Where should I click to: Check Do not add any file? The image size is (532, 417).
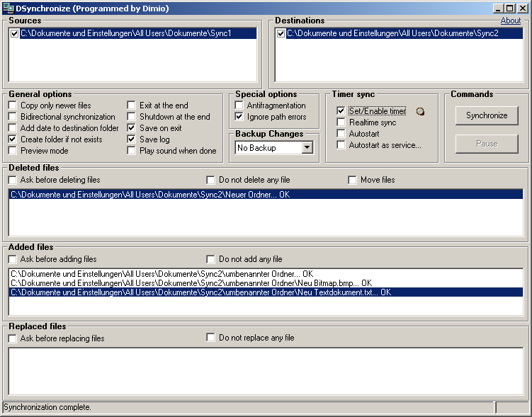[210, 259]
